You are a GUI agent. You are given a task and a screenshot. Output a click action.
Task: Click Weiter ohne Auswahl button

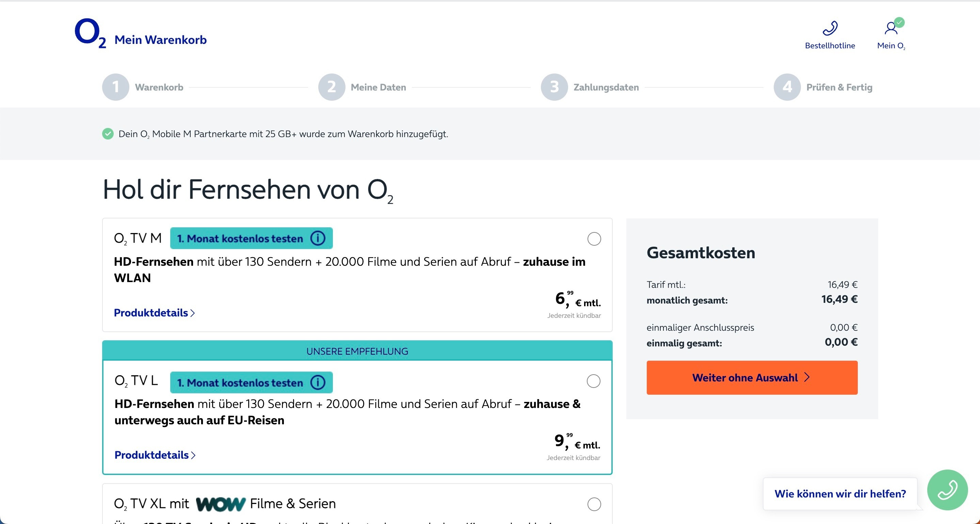752,378
